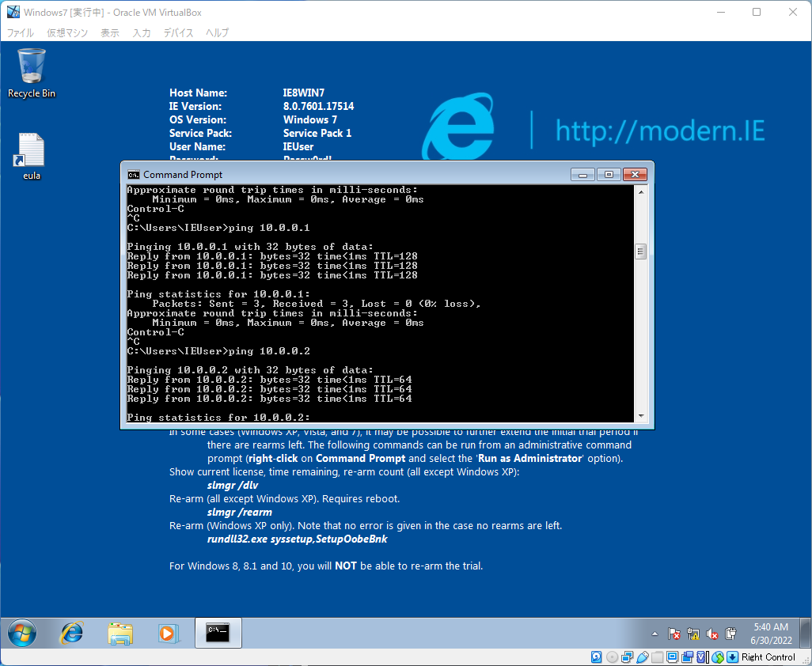Activate the Command Prompt taskbar button
This screenshot has width=812, height=666.
218,633
